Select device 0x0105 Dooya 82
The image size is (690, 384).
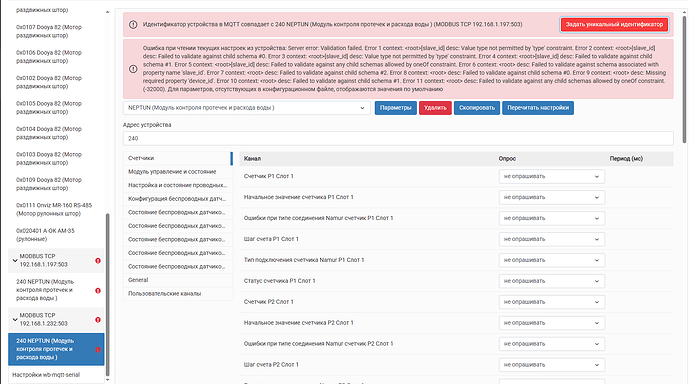click(x=56, y=108)
